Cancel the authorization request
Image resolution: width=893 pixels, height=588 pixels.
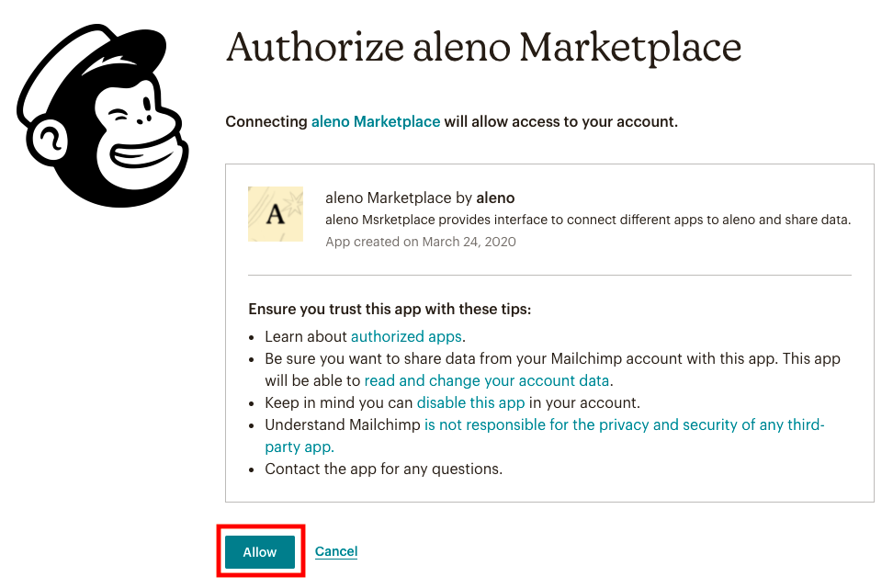(x=336, y=551)
